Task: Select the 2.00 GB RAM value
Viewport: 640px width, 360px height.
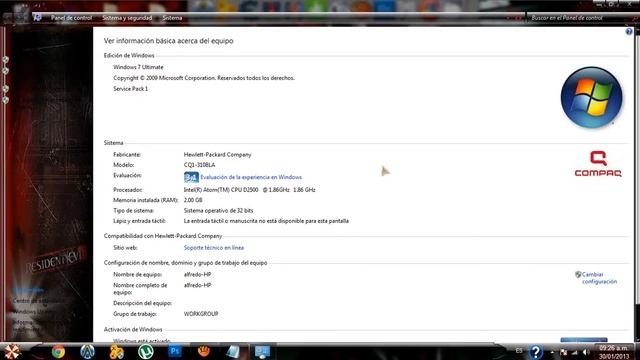Action: [193, 200]
